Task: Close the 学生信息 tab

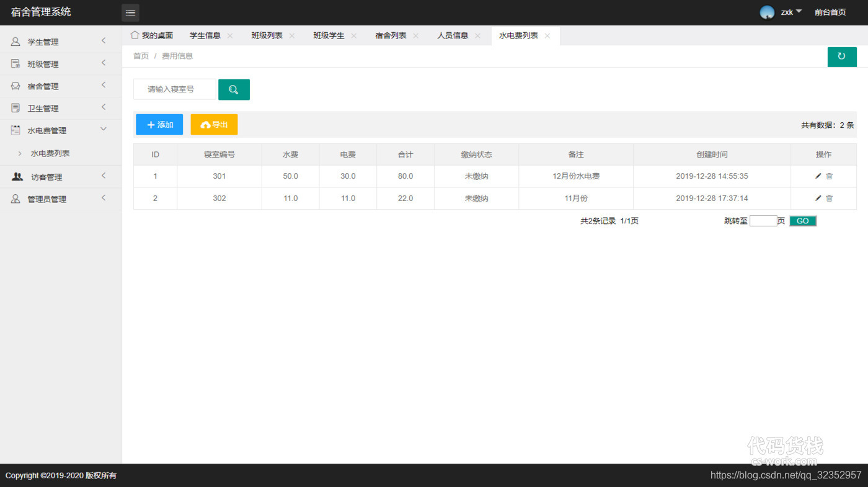Action: click(x=230, y=36)
